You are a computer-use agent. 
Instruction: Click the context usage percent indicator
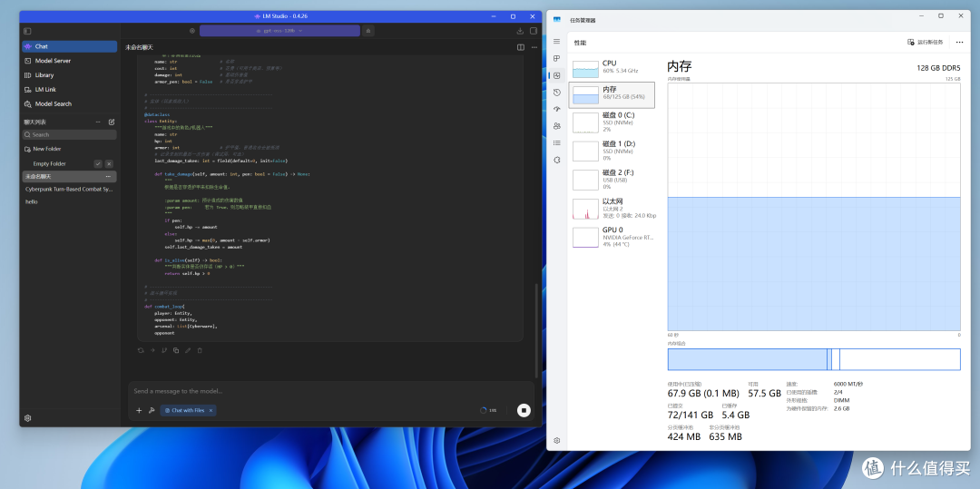click(x=489, y=410)
